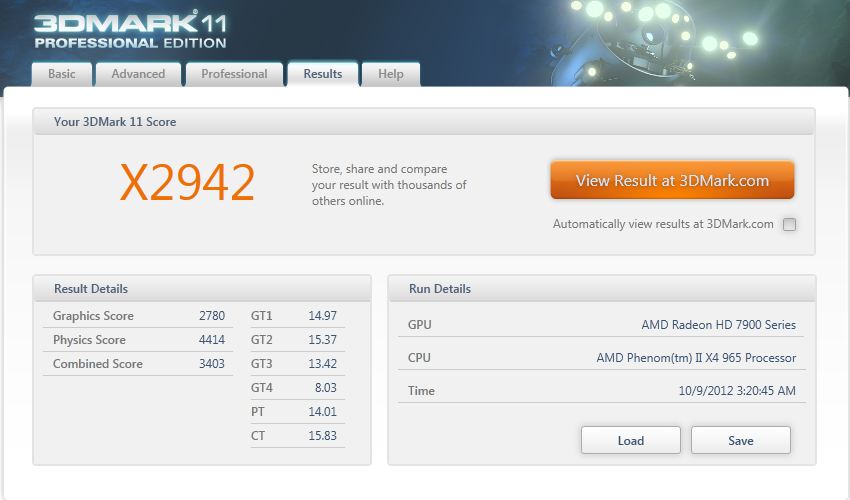Screen dimensions: 850x500
Task: Select the CT result 15.83
Action: 323,435
